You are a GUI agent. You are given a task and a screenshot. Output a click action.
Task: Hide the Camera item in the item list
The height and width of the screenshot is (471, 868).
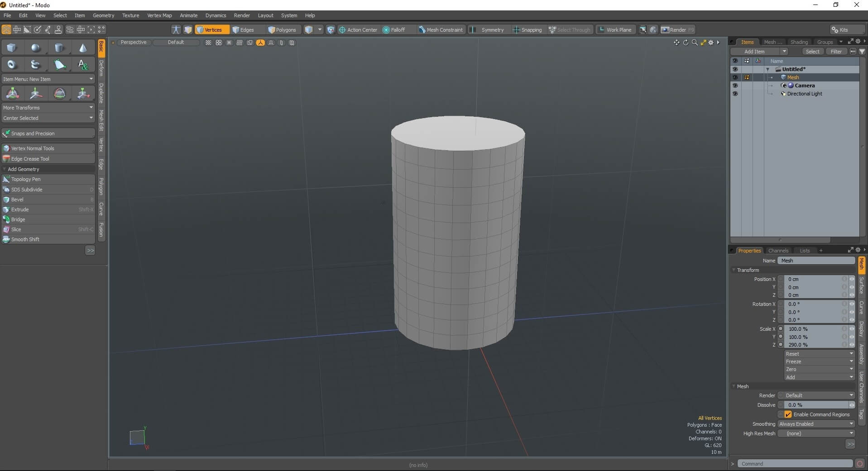point(735,86)
